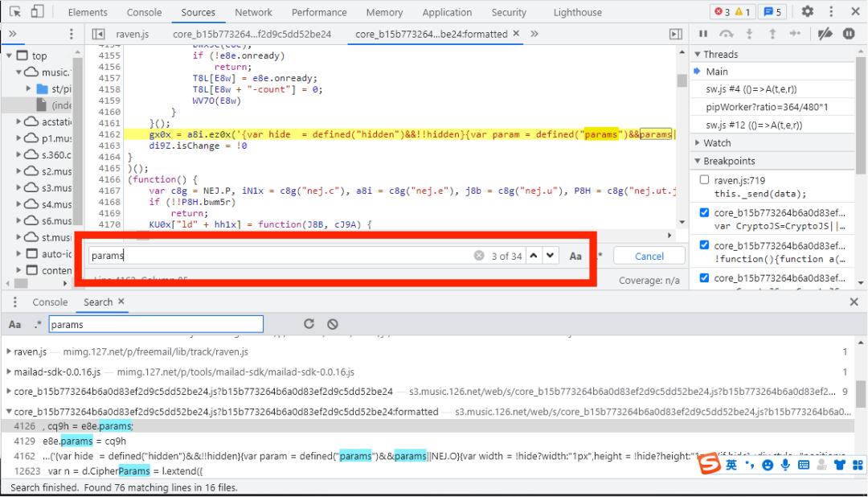Hide the file navigator pane
The image size is (868, 497).
point(98,34)
